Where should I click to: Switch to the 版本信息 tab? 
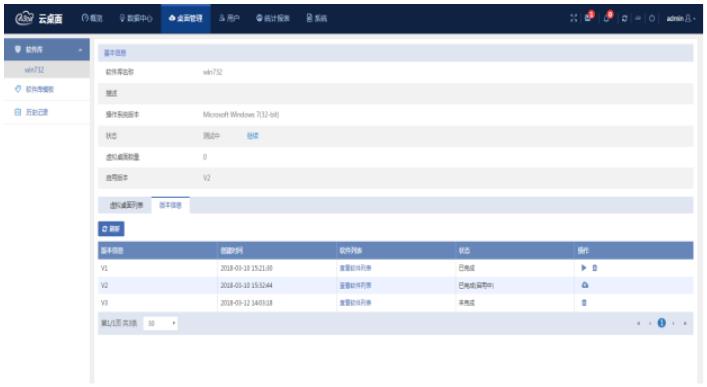tap(170, 205)
